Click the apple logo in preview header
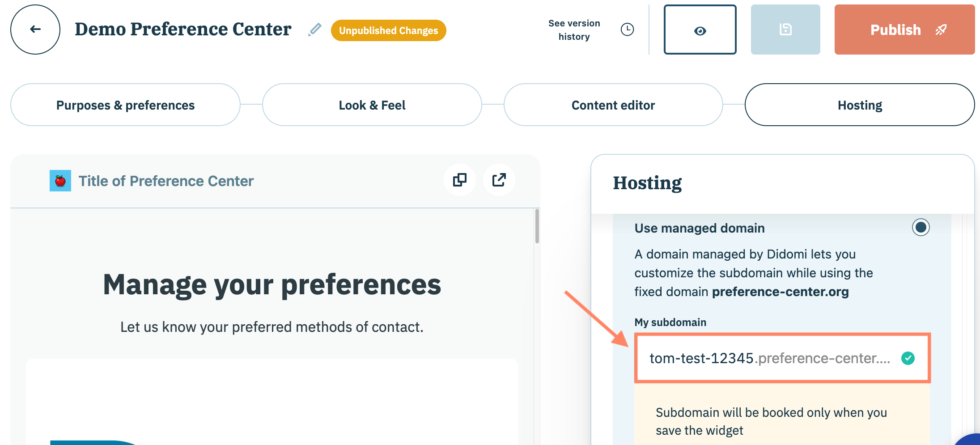The width and height of the screenshot is (980, 445). click(60, 181)
